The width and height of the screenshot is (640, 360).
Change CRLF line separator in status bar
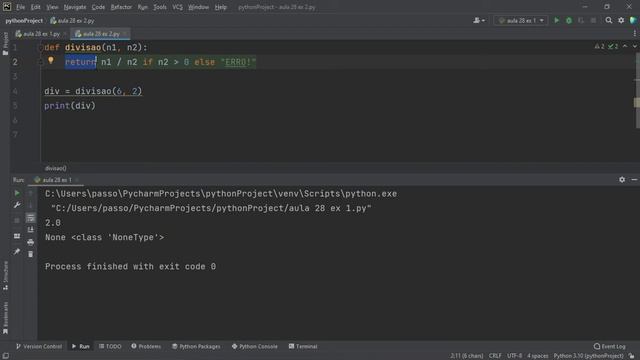pos(495,356)
